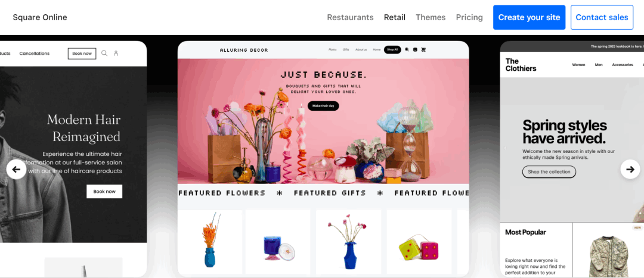This screenshot has width=644, height=278.
Task: Click the salon site account icon
Action: 116,54
